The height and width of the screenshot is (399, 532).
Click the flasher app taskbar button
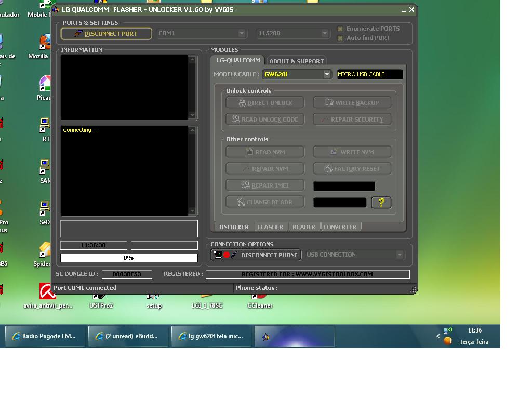click(x=294, y=336)
